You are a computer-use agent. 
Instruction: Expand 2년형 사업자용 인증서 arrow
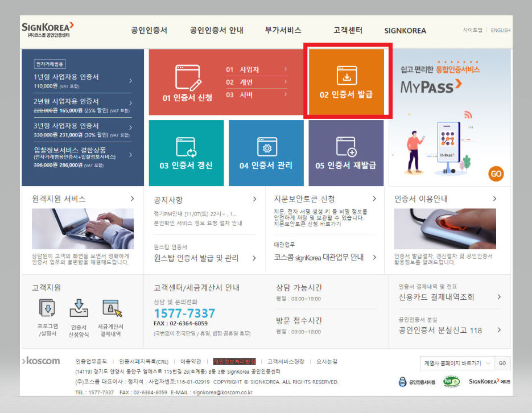(x=131, y=103)
